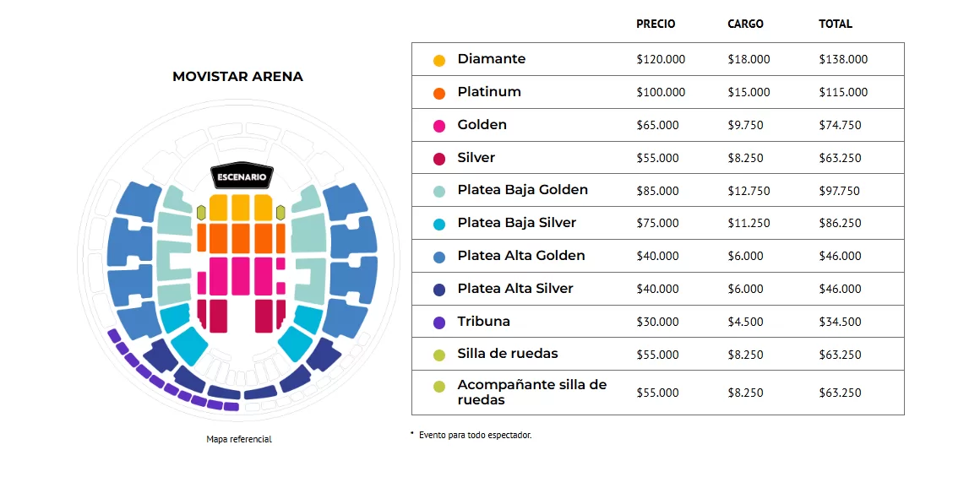980x477 pixels.
Task: Click the Tribuna total $34.500
Action: 840,323
